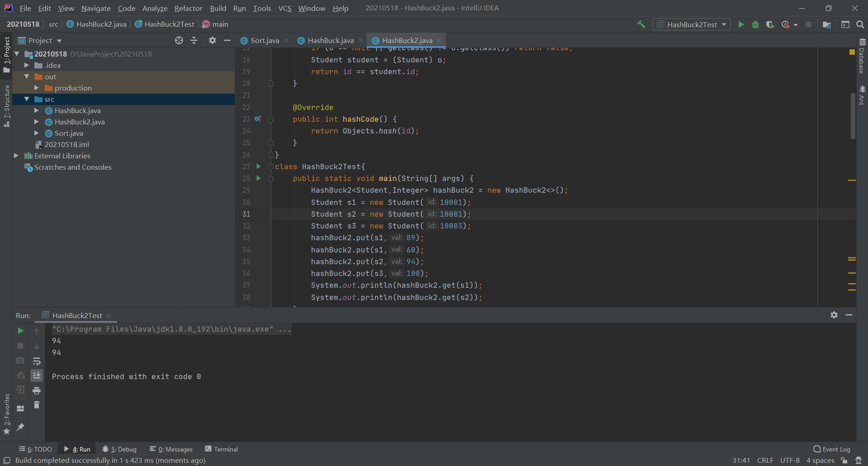The image size is (868, 466).
Task: Pin the Run tab
Action: 20,427
